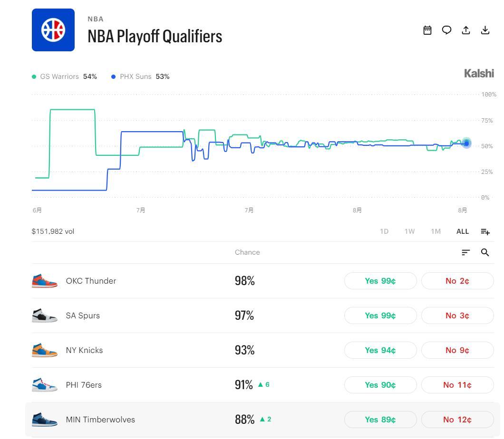Image resolution: width=504 pixels, height=439 pixels.
Task: Open the sort filter icon
Action: 466,252
